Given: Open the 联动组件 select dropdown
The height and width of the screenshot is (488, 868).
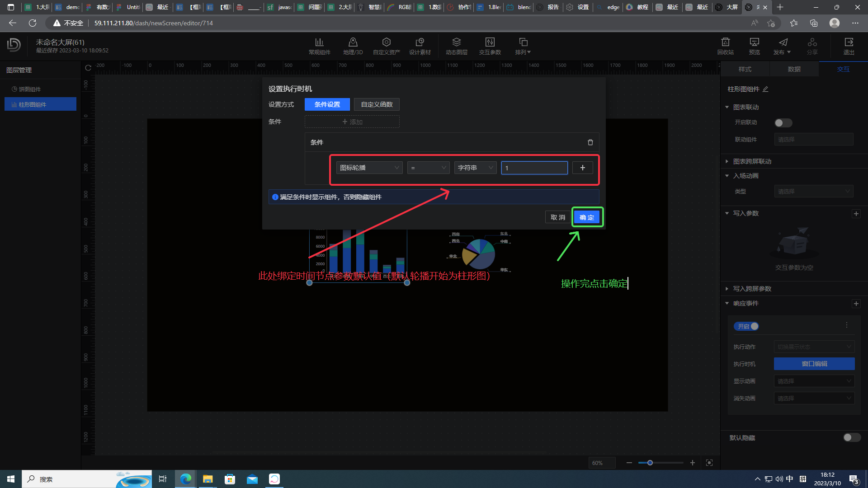Looking at the screenshot, I should [x=814, y=140].
